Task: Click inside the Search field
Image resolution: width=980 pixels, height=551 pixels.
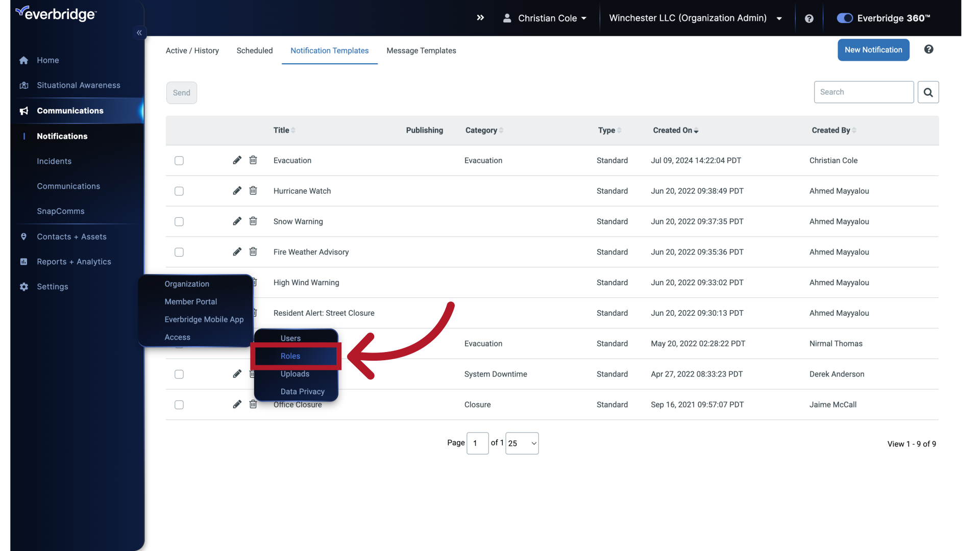Action: pyautogui.click(x=864, y=92)
